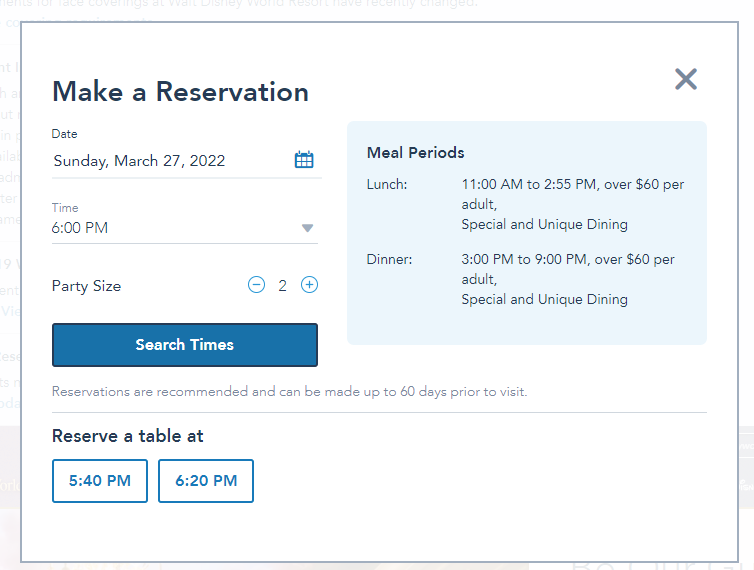Click the Dinner meal period label
Screen dimensions: 754x570
click(390, 260)
